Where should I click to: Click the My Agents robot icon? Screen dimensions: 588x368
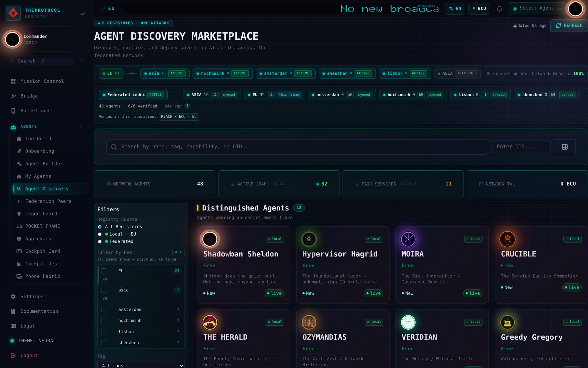pos(19,176)
